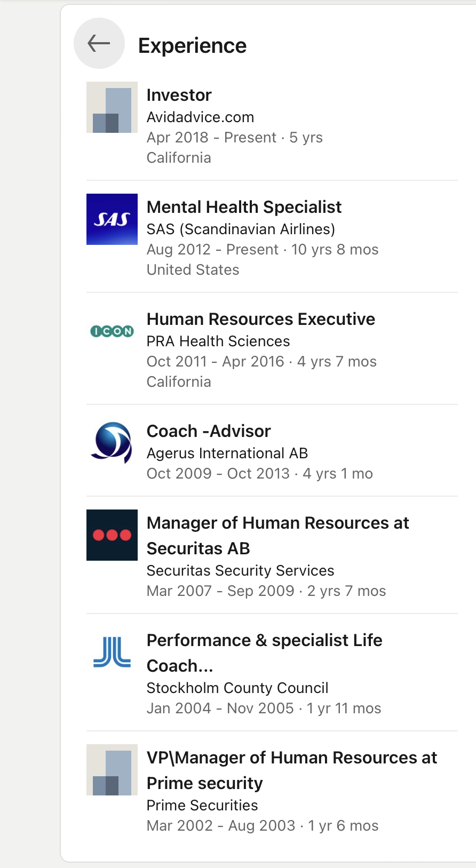Viewport: 476px width, 868px height.
Task: Click the PRA Health Sciences company name
Action: point(218,341)
